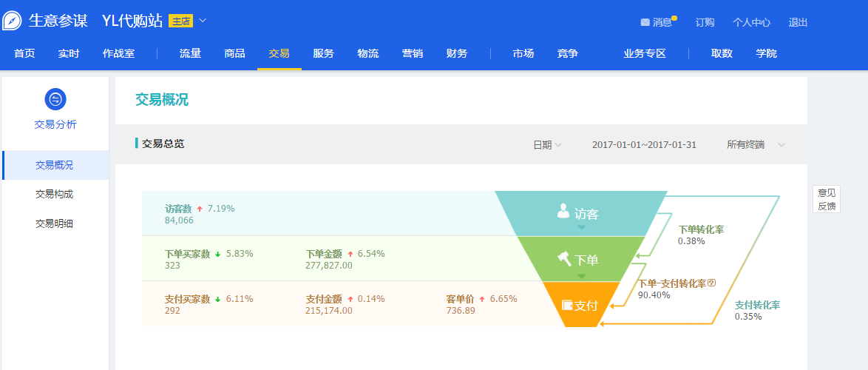Click the 5.83% change next to 下单买家数

tap(239, 254)
